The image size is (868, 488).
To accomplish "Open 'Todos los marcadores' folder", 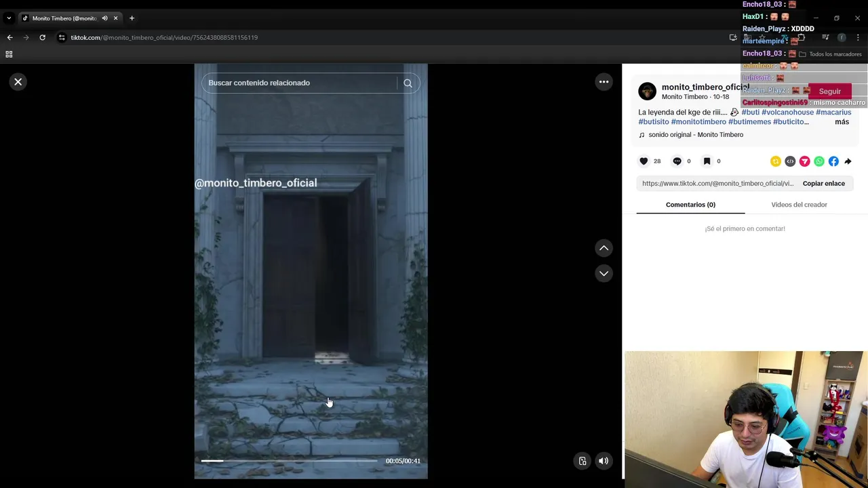I will 830,54.
